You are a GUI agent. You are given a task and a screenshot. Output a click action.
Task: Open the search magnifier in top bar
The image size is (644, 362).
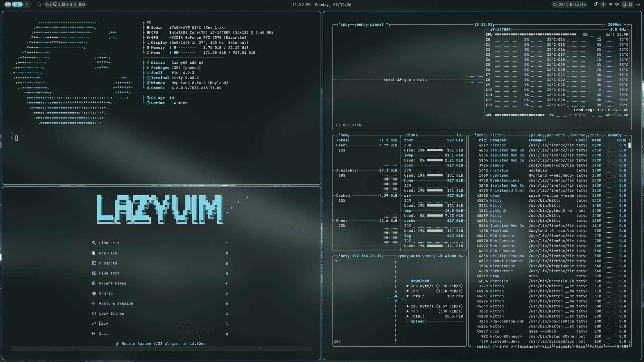pos(39,5)
